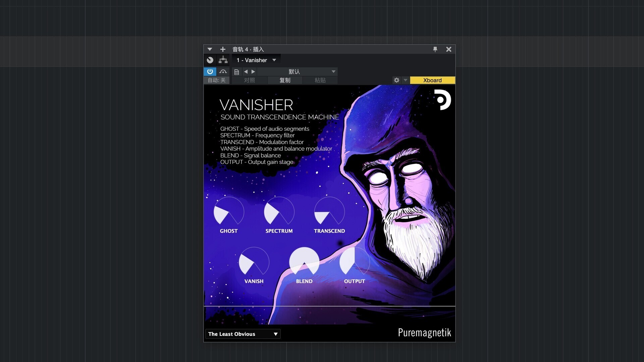644x362 pixels.
Task: Click the VANISH knob
Action: pyautogui.click(x=254, y=262)
